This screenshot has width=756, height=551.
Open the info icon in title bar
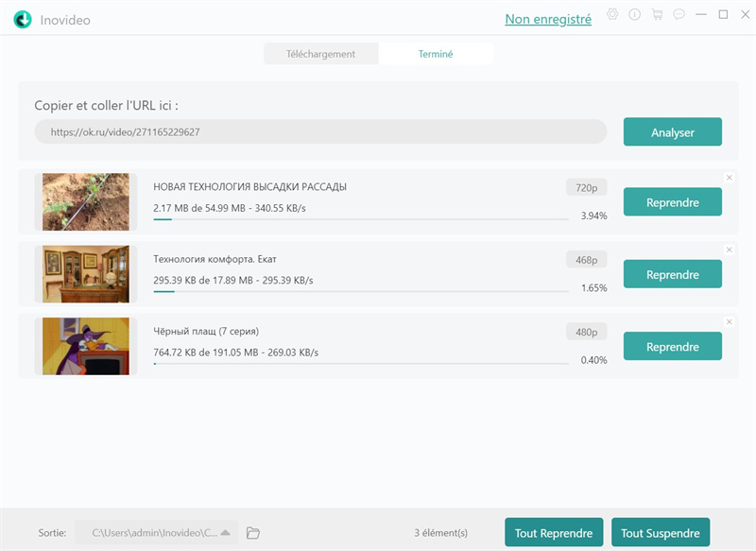(x=634, y=14)
